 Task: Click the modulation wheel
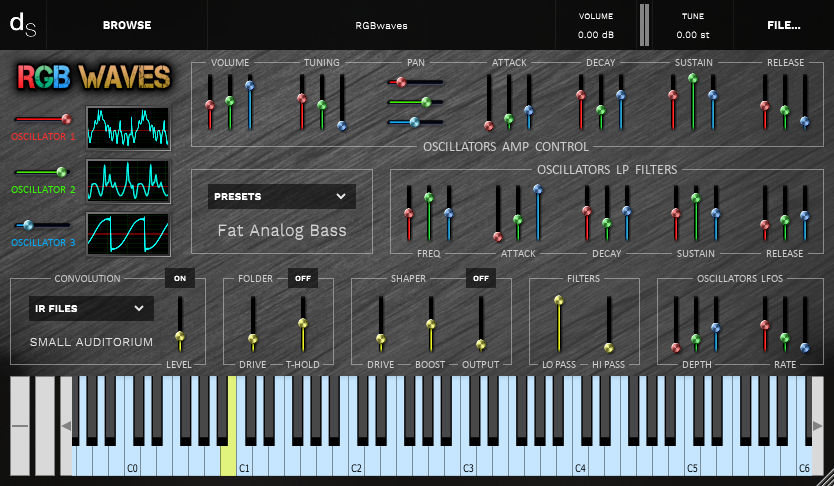point(45,425)
